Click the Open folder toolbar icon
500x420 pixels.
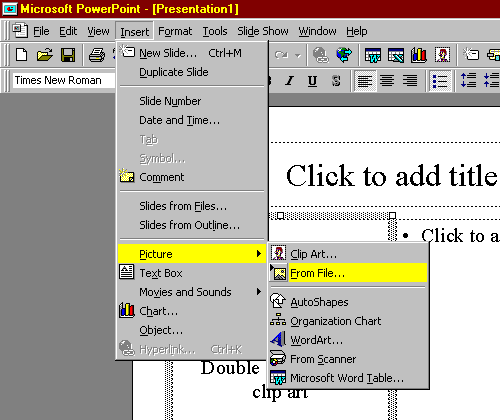(45, 55)
